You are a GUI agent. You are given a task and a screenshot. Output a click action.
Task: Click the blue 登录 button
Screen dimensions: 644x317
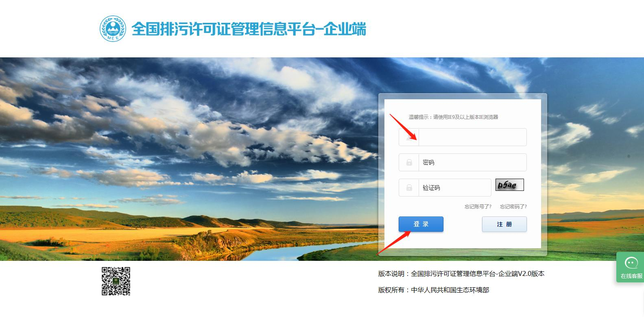[x=421, y=224]
